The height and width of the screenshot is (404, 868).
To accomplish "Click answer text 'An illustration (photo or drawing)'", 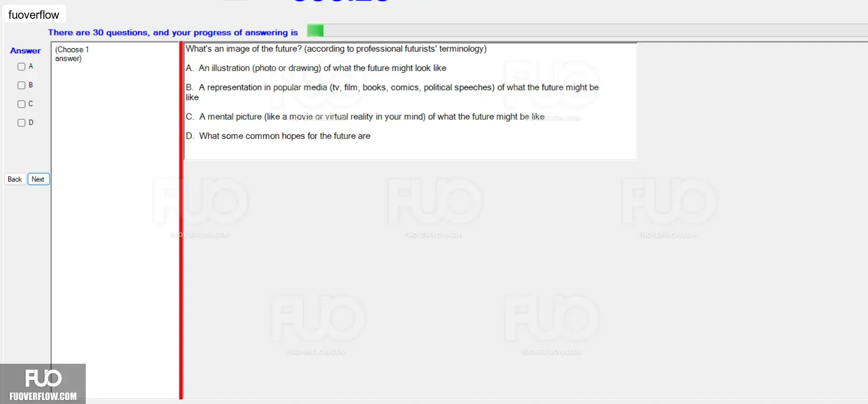I will pyautogui.click(x=260, y=68).
